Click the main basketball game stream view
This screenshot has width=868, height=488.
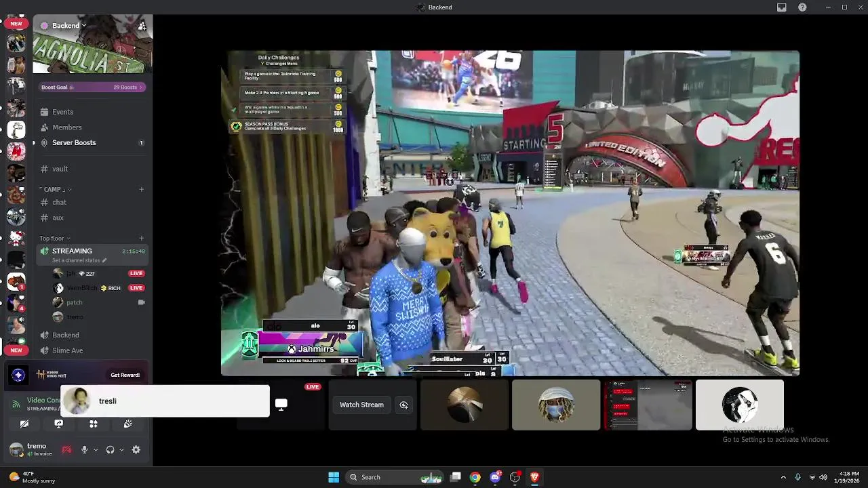[510, 213]
